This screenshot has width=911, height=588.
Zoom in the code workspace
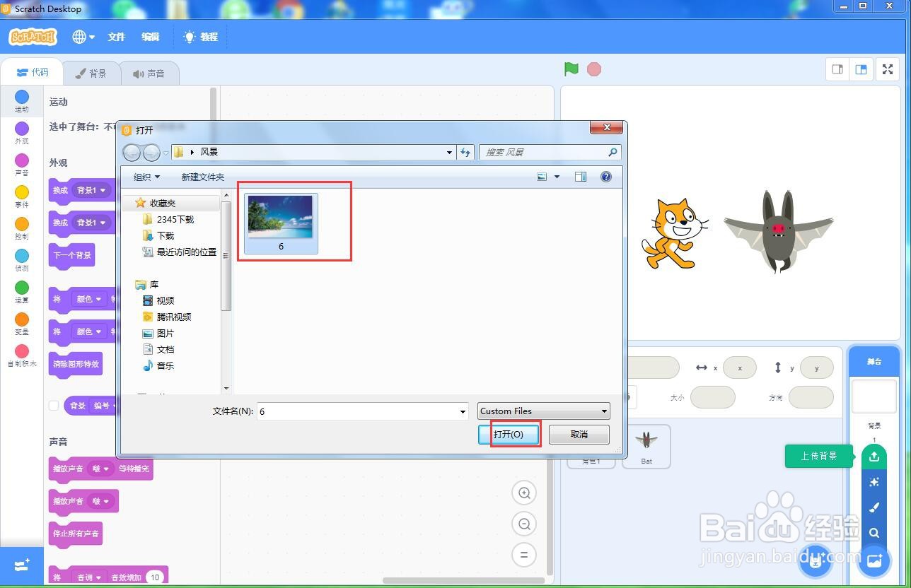(x=524, y=493)
